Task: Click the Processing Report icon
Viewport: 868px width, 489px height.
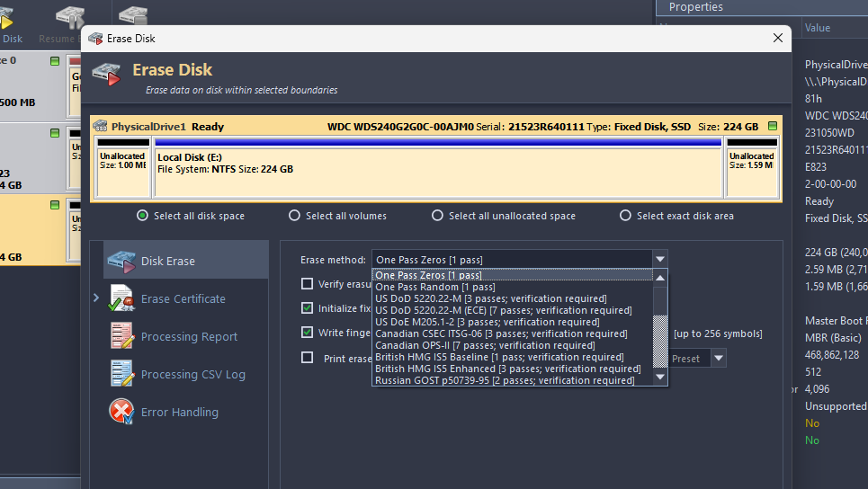Action: click(x=121, y=336)
